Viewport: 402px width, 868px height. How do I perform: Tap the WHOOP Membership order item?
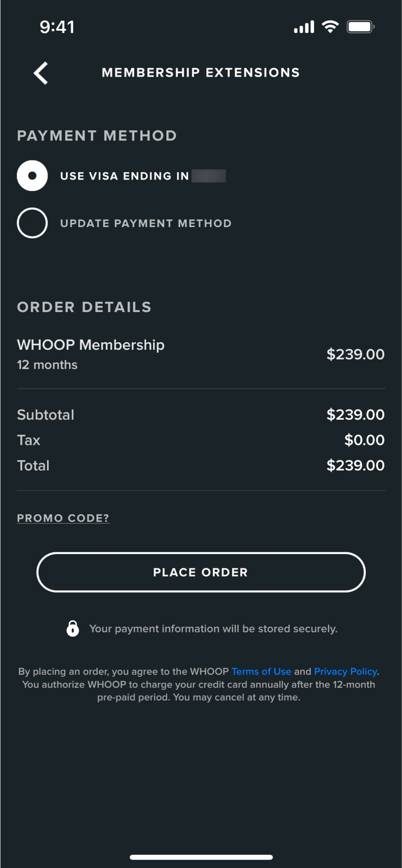pyautogui.click(x=91, y=345)
